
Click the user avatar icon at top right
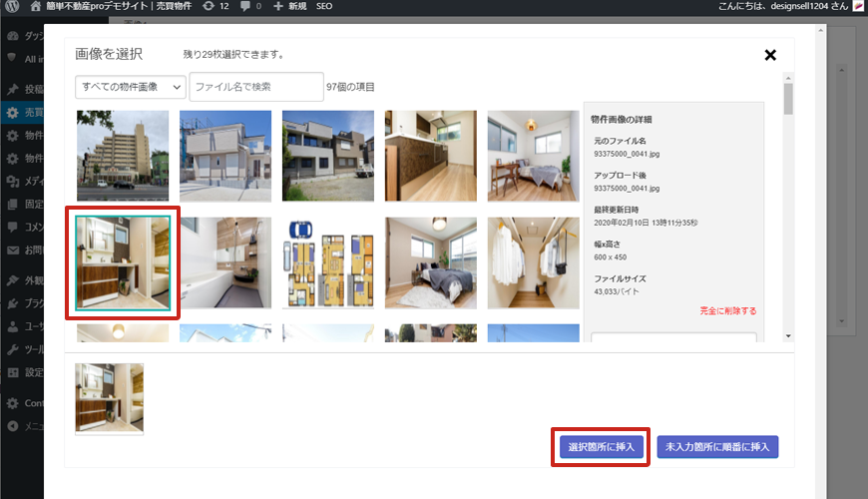[x=857, y=6]
